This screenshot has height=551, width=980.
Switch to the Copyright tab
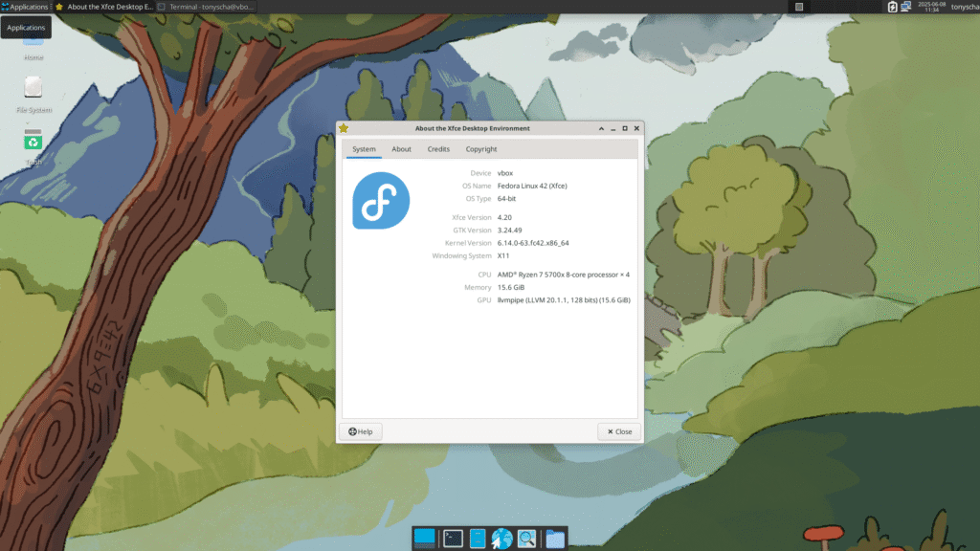481,149
